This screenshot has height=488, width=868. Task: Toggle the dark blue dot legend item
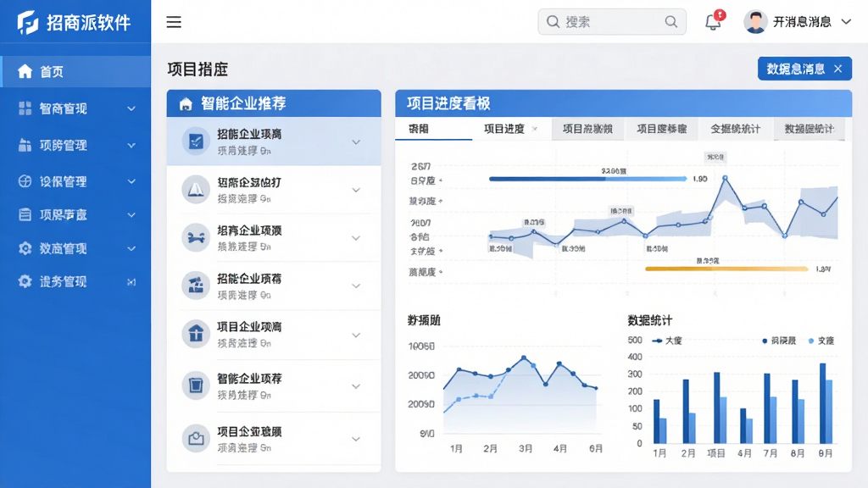pos(779,341)
